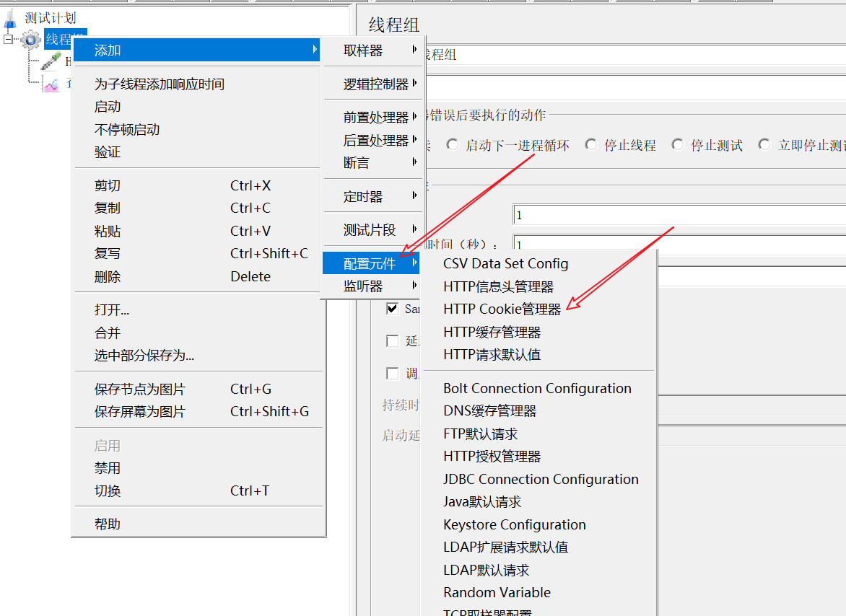Image resolution: width=846 pixels, height=616 pixels.
Task: Expand 断言 submenu
Action: (372, 163)
